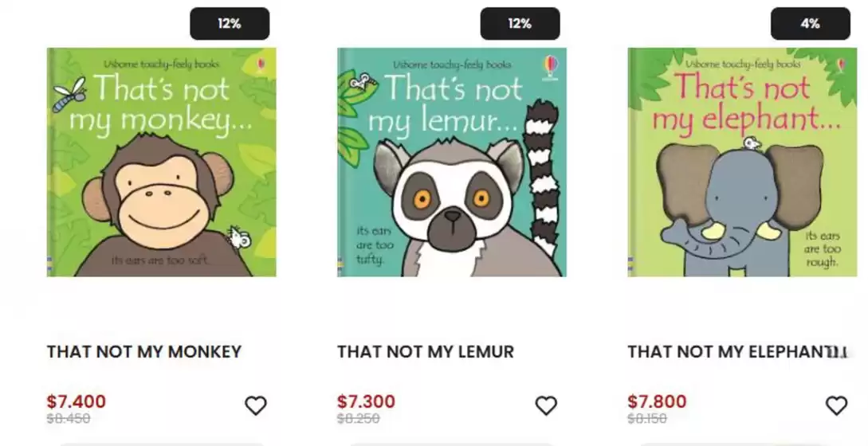
Task: Click the 12% discount badge above monkey book
Action: [x=230, y=24]
